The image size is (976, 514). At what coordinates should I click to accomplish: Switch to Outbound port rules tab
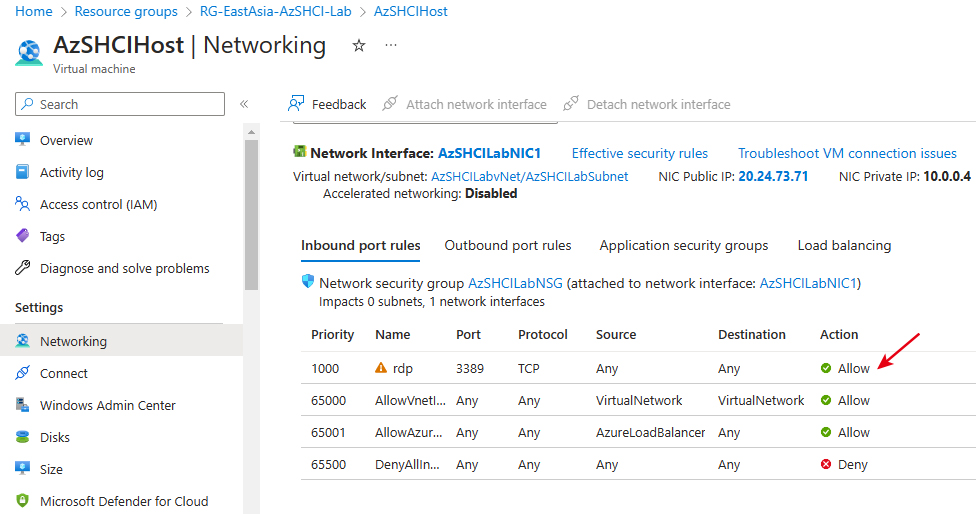pos(508,246)
